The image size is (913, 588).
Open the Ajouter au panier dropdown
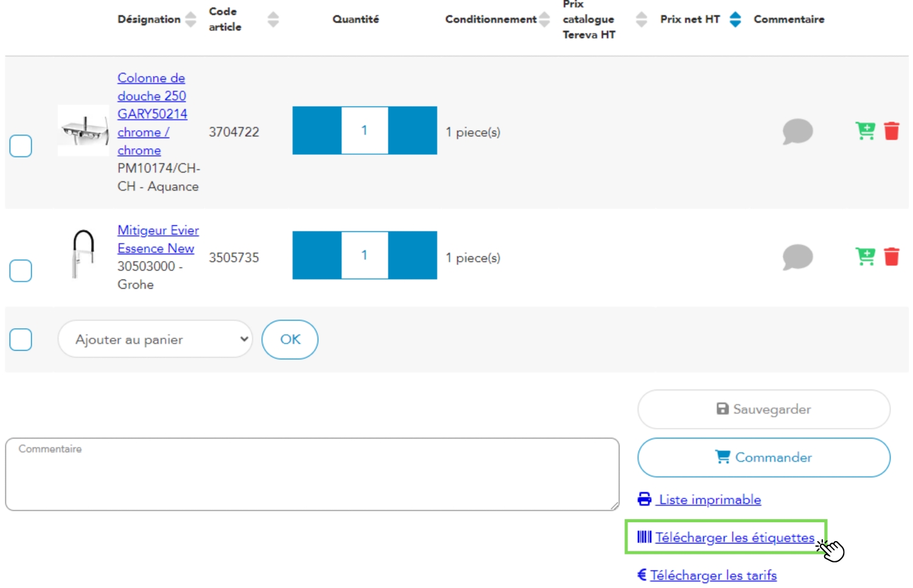pos(155,339)
